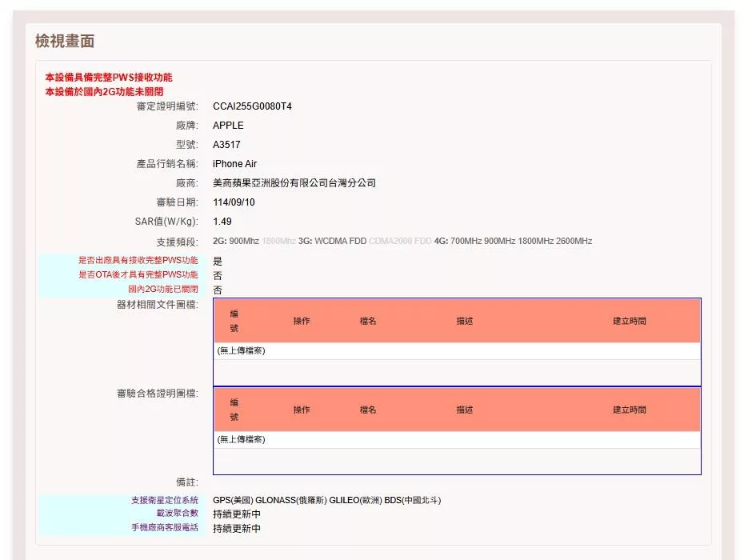
Task: Click the red 本設備具備完整PWS接收功能 notice
Action: [x=108, y=78]
